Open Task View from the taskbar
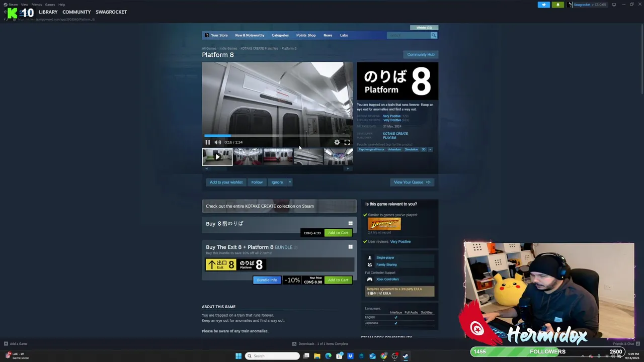The height and width of the screenshot is (362, 644). 306,356
